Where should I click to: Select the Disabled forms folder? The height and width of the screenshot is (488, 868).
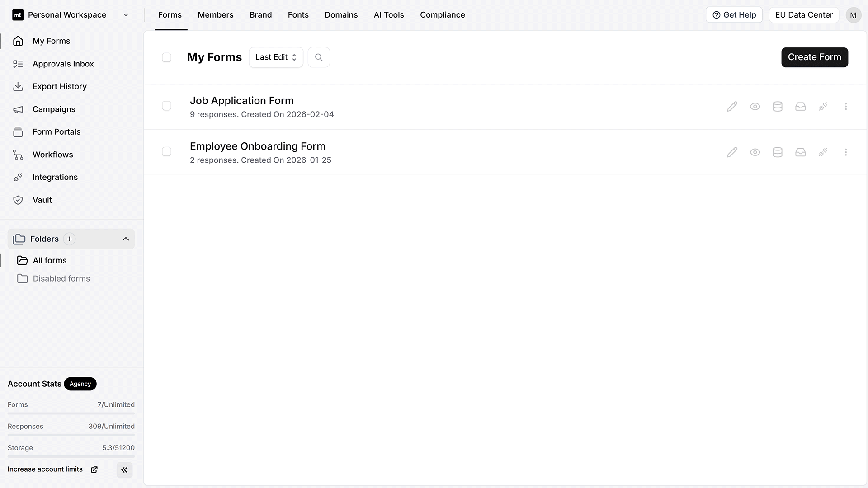click(x=61, y=279)
